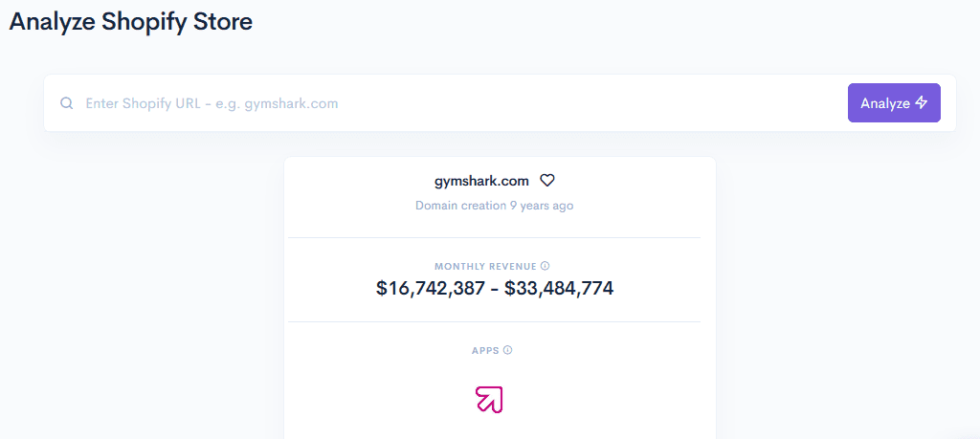Screen dimensions: 980x439
Task: Open the pink arrow app icon
Action: [489, 400]
